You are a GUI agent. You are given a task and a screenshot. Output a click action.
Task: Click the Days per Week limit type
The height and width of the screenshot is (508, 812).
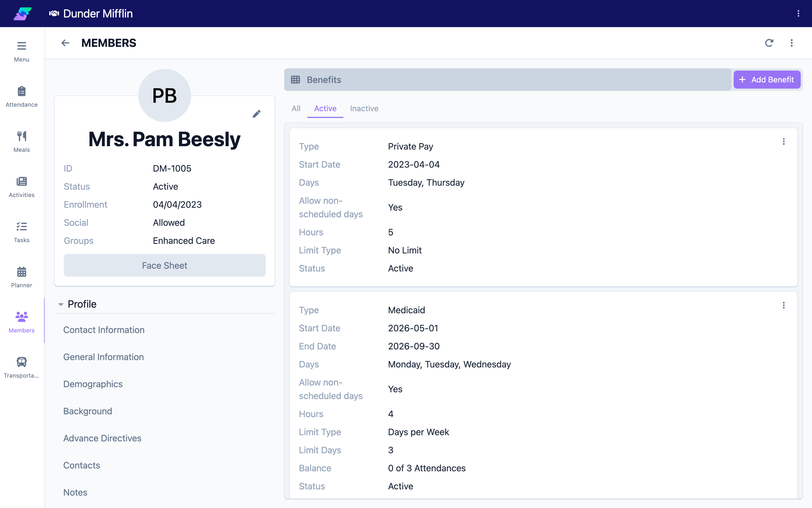[418, 432]
